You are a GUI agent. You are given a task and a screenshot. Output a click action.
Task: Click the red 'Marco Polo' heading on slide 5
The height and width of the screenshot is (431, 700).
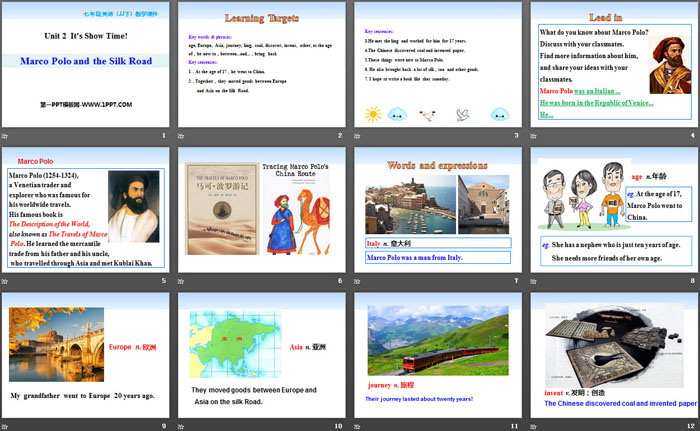35,161
